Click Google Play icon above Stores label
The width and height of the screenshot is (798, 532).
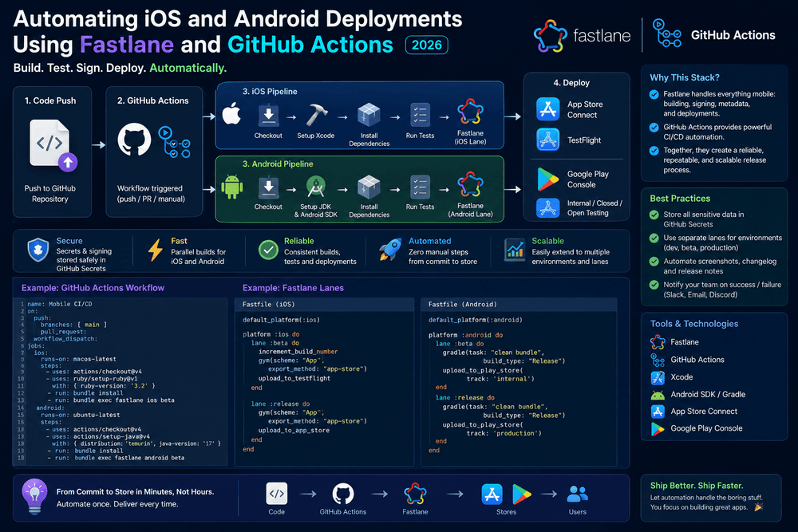click(x=522, y=495)
